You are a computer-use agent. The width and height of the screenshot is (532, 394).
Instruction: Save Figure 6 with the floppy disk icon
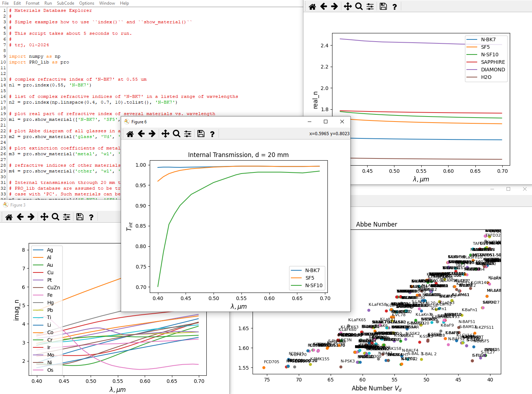(201, 134)
